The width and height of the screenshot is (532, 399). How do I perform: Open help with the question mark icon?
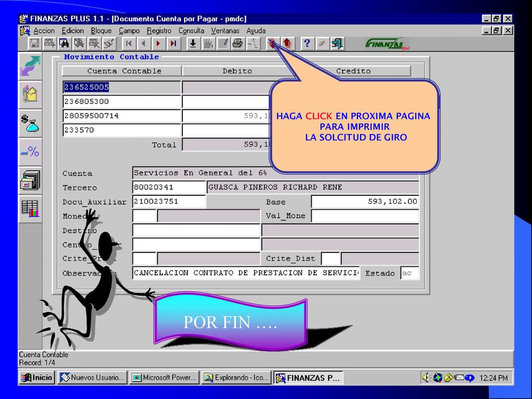tap(307, 44)
